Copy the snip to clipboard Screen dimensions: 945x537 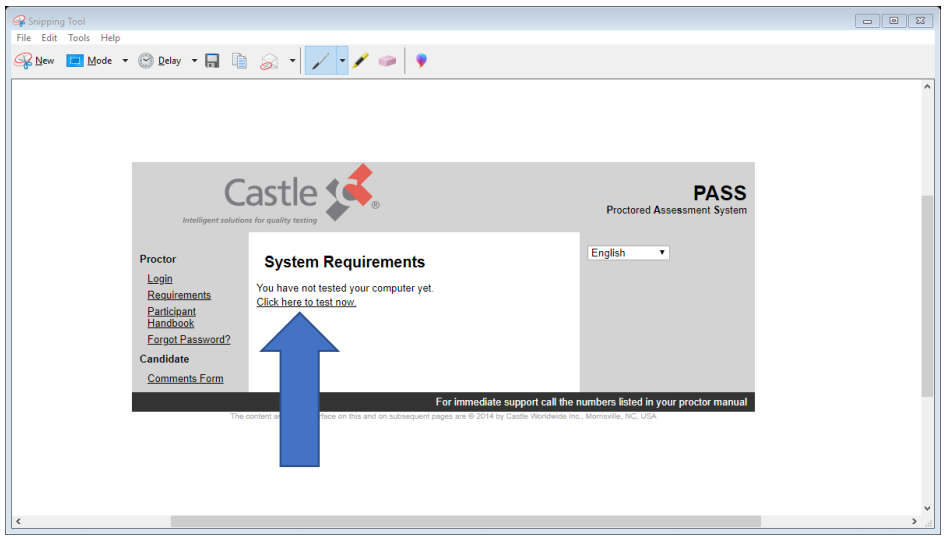pyautogui.click(x=239, y=61)
